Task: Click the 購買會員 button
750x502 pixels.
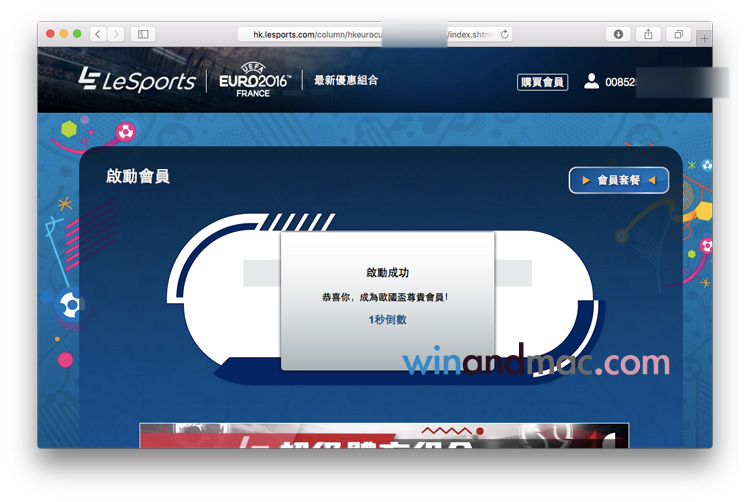Action: [542, 82]
